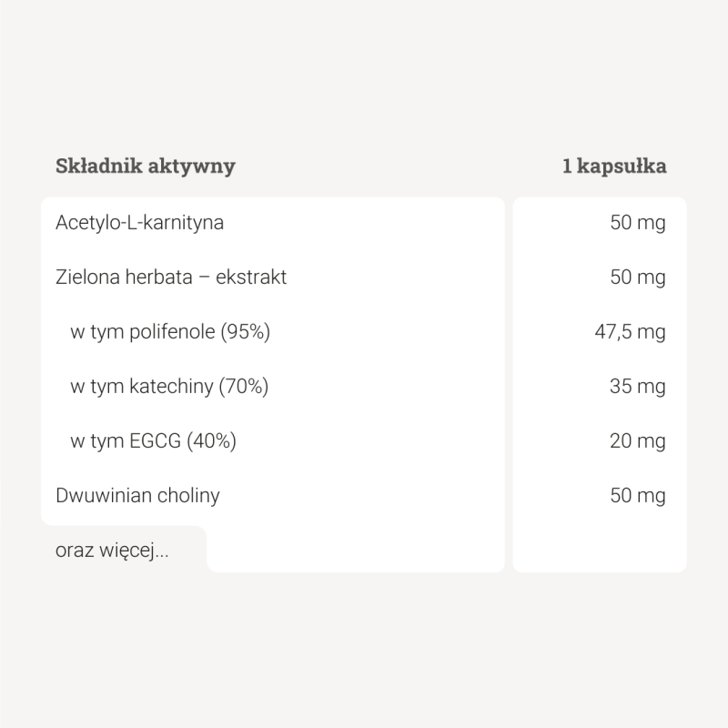Click the "oraz więcej..." link
Screen dimensions: 728x728
click(112, 551)
